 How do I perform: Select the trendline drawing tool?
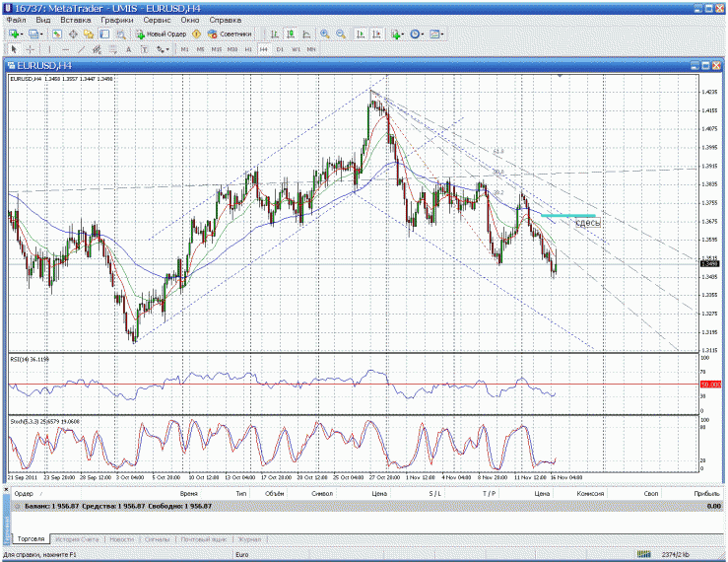(83, 48)
